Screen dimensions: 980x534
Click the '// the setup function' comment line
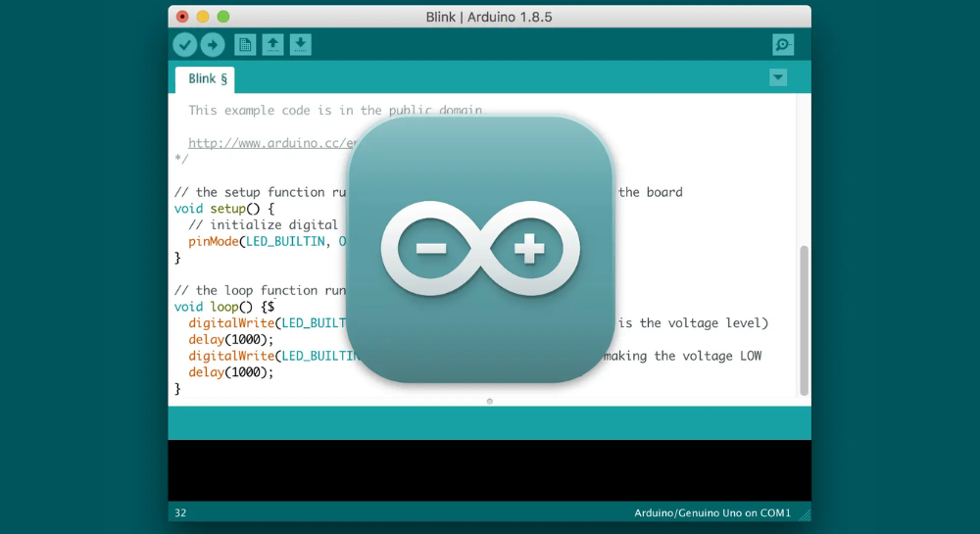[260, 192]
